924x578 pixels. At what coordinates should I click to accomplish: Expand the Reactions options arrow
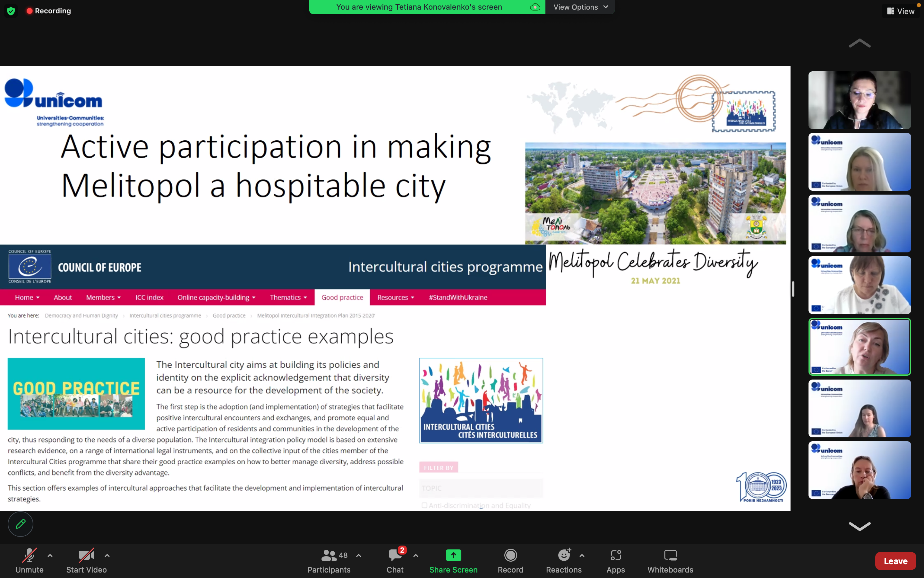click(582, 556)
